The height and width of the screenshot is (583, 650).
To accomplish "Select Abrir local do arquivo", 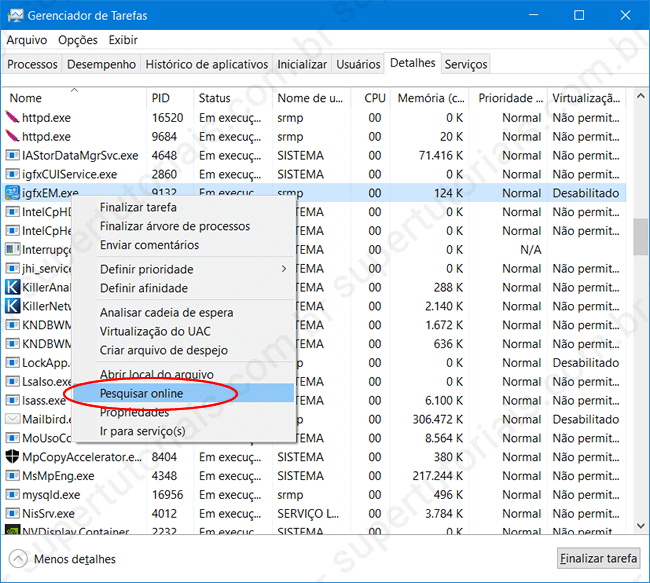I will (x=156, y=375).
